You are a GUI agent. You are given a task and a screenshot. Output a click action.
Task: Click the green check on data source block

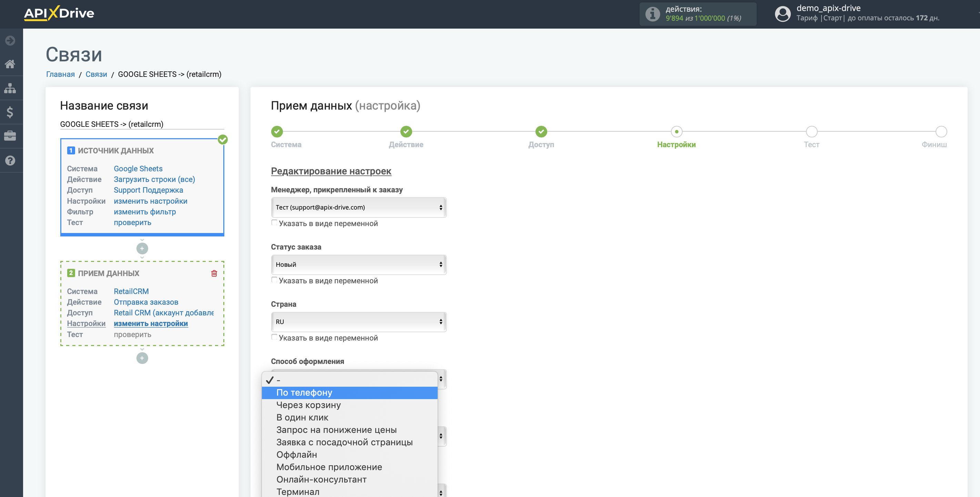[x=223, y=139]
